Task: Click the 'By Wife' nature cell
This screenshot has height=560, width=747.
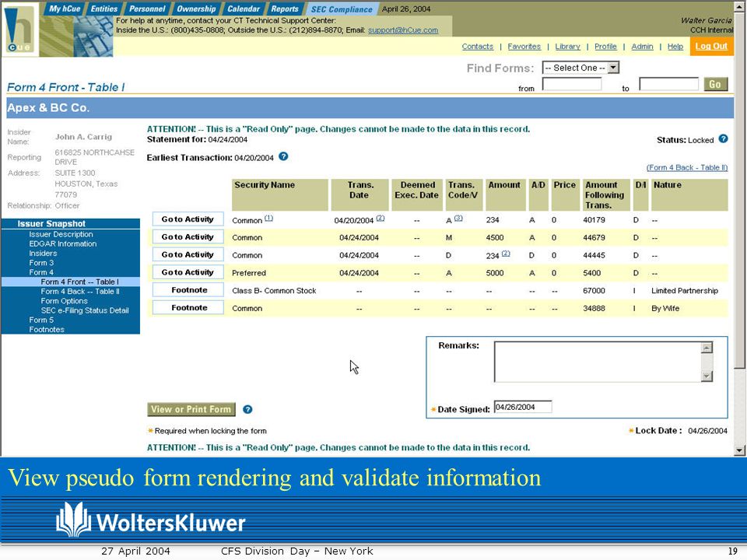Action: pyautogui.click(x=665, y=309)
